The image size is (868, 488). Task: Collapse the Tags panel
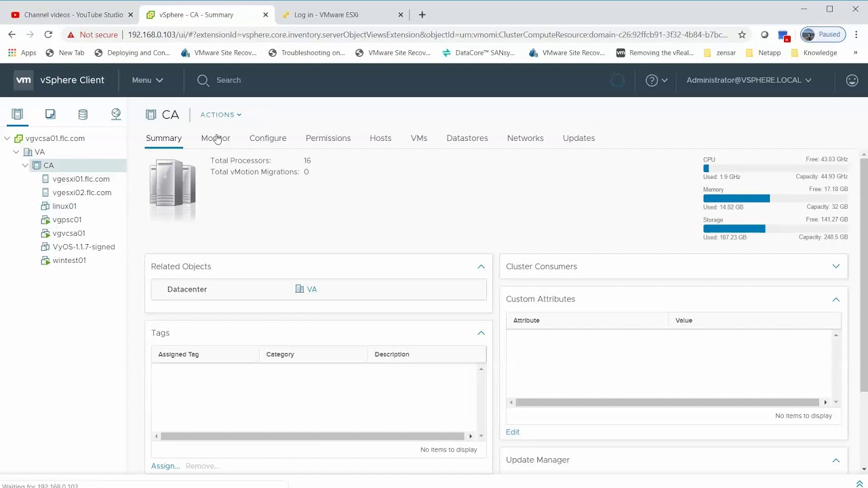coord(481,333)
